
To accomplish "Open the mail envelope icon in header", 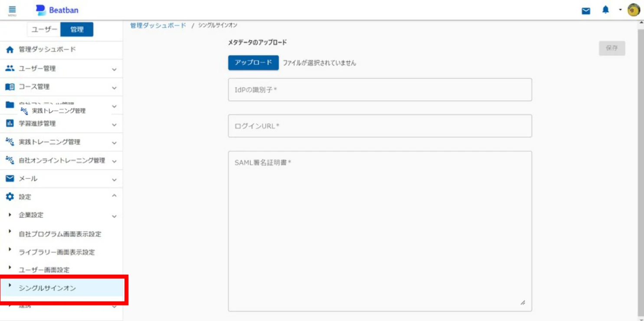I will tap(586, 11).
